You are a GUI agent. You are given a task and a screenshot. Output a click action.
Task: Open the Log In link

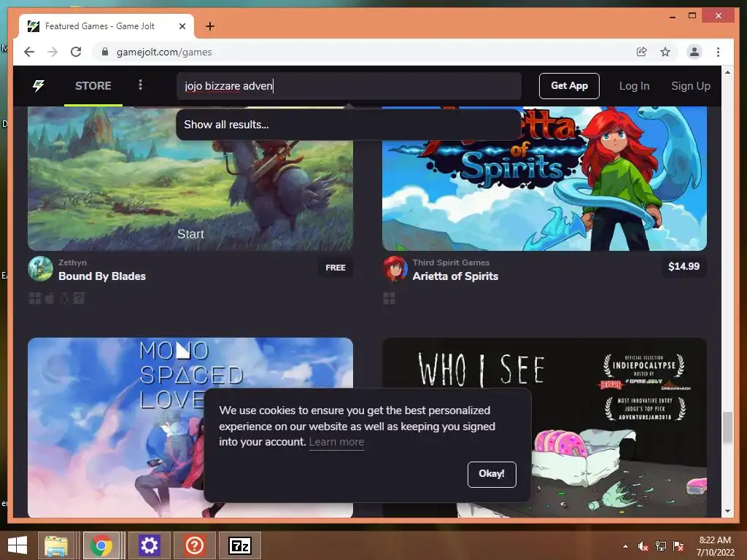coord(634,86)
